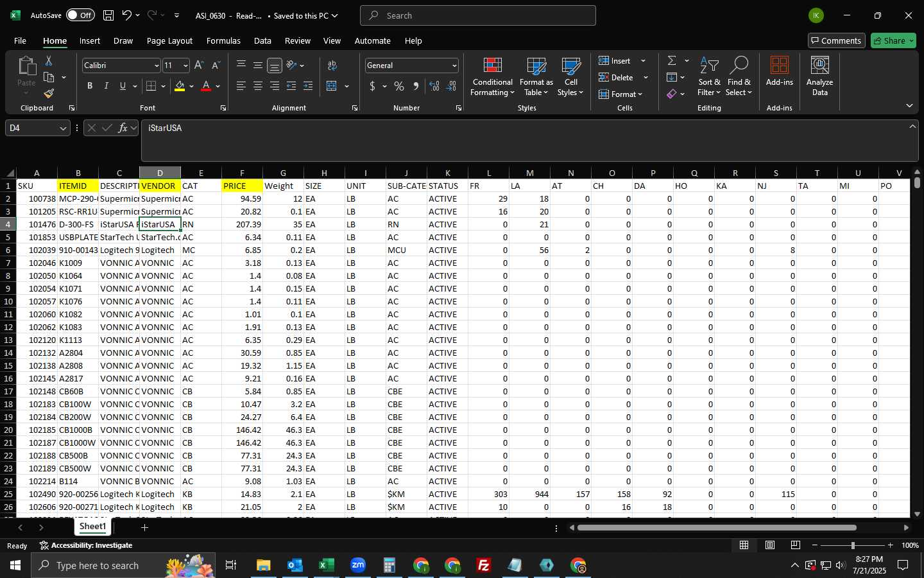Image resolution: width=924 pixels, height=578 pixels.
Task: Toggle Center horizontal alignment
Action: coord(258,86)
